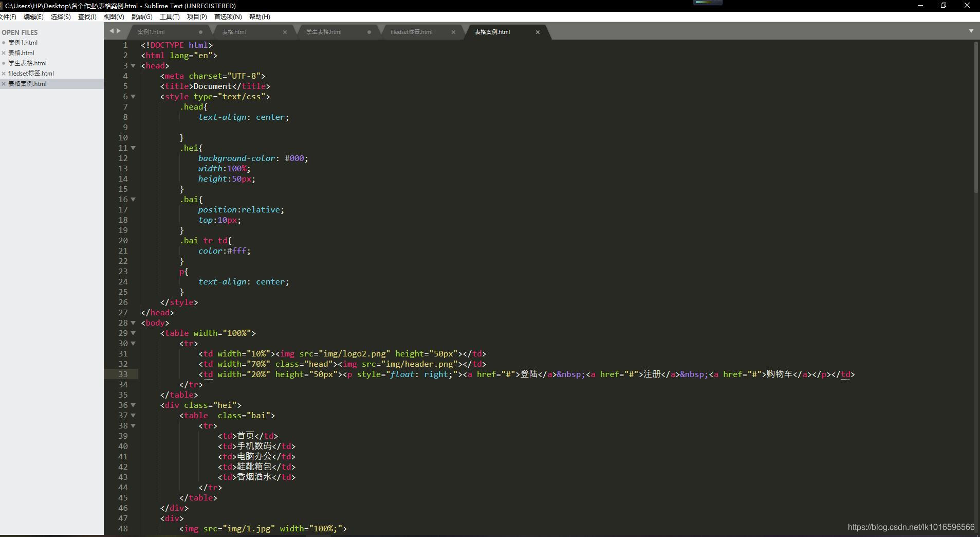Close the 表格.html tab
Viewport: 980px width, 537px height.
coord(285,32)
